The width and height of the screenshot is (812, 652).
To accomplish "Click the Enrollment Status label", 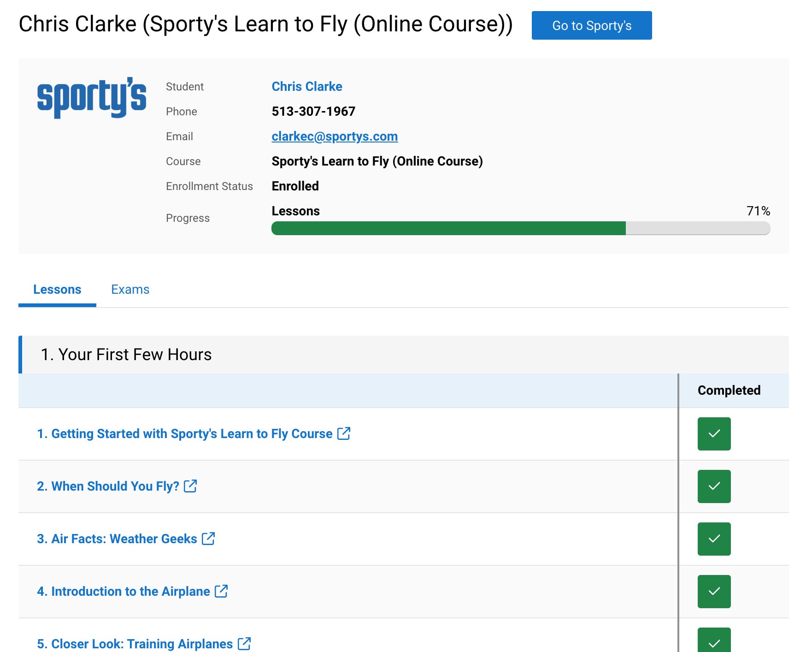I will tap(209, 186).
